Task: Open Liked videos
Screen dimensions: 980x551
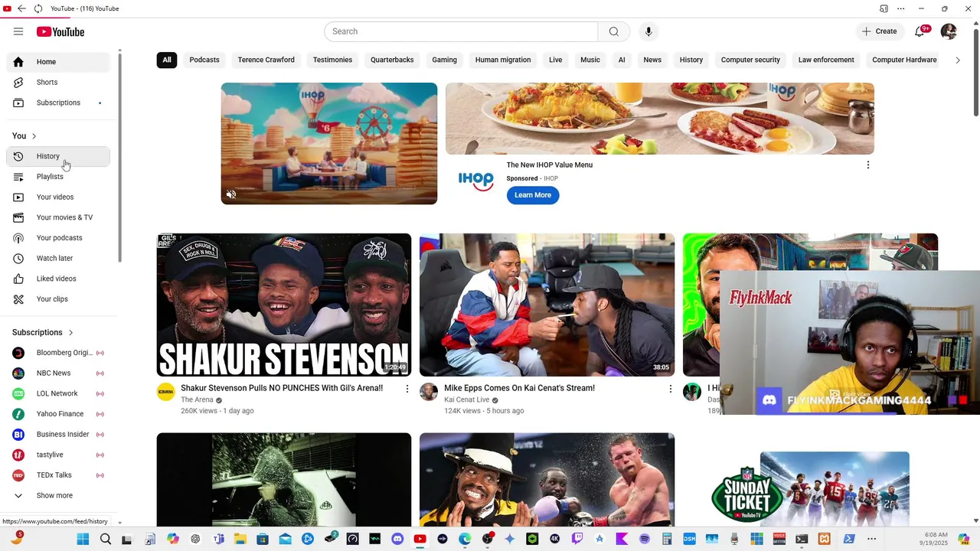Action: click(58, 279)
